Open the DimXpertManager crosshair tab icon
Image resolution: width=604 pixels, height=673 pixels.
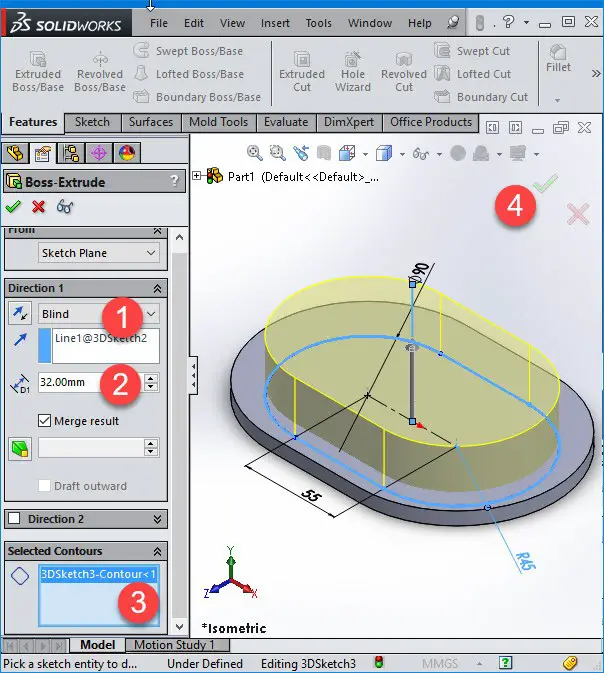point(98,153)
